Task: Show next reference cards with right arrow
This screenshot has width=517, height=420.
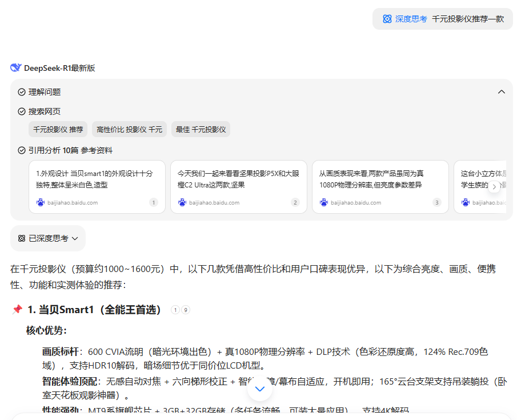Action: [494, 186]
